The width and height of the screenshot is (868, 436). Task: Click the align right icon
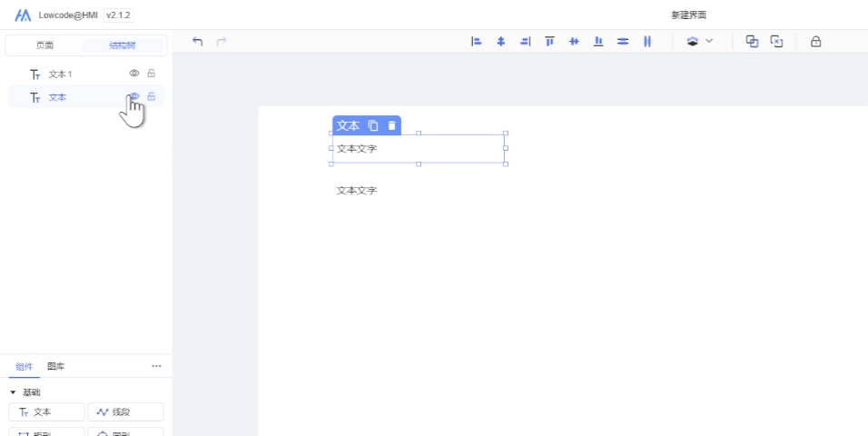click(x=525, y=42)
